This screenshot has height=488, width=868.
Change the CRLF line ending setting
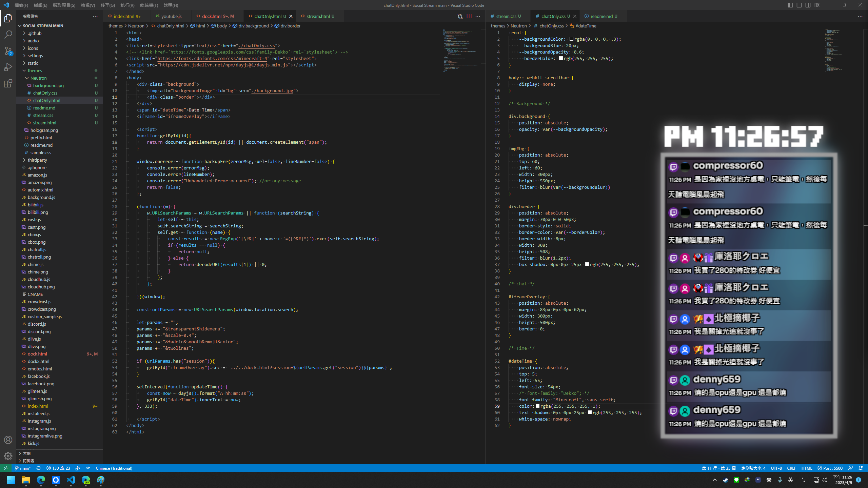pyautogui.click(x=791, y=468)
